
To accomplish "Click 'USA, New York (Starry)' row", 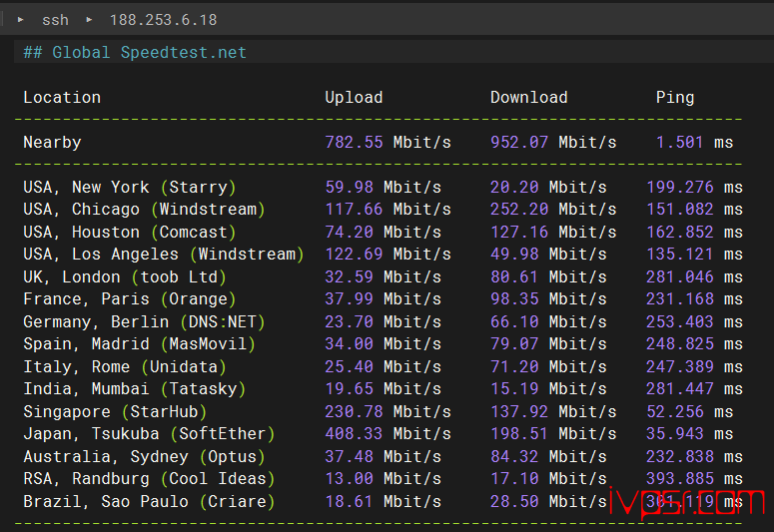I will coord(130,187).
